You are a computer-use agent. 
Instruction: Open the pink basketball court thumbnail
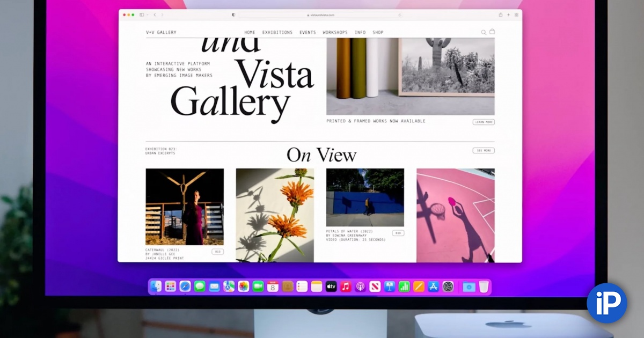pyautogui.click(x=456, y=215)
